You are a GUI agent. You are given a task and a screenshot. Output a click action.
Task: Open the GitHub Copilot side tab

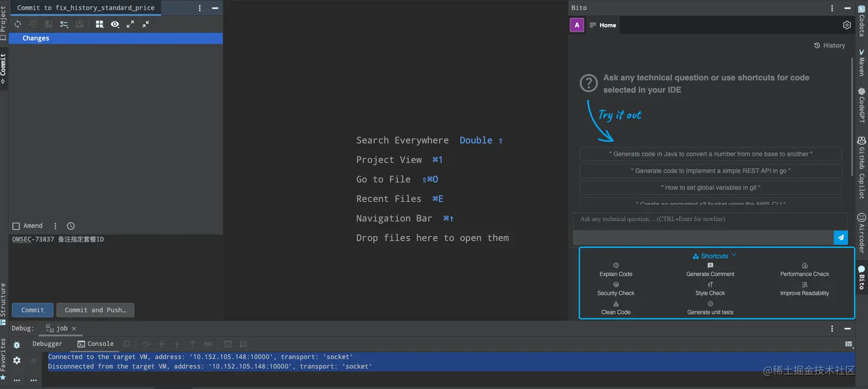[862, 168]
